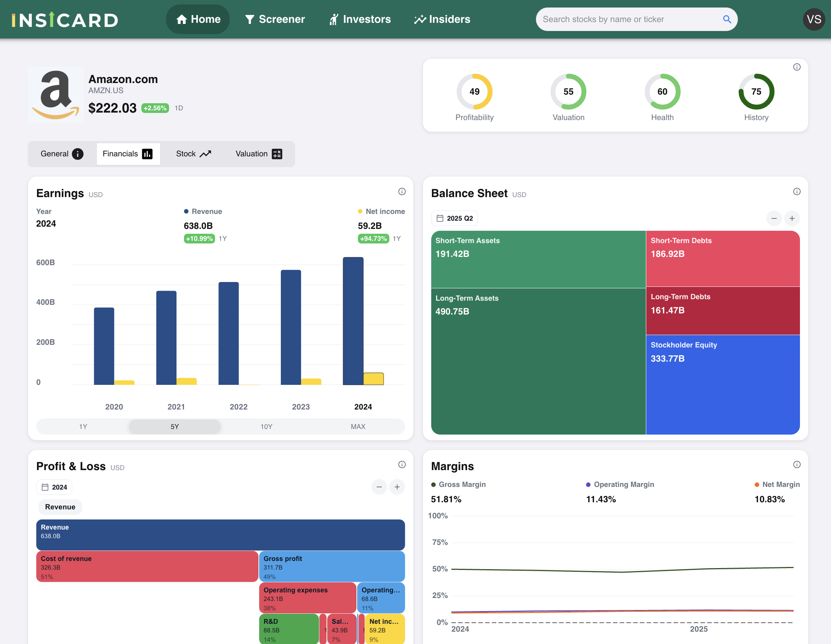Open the 2025 Q2 period picker
The image size is (831, 644).
pos(454,218)
